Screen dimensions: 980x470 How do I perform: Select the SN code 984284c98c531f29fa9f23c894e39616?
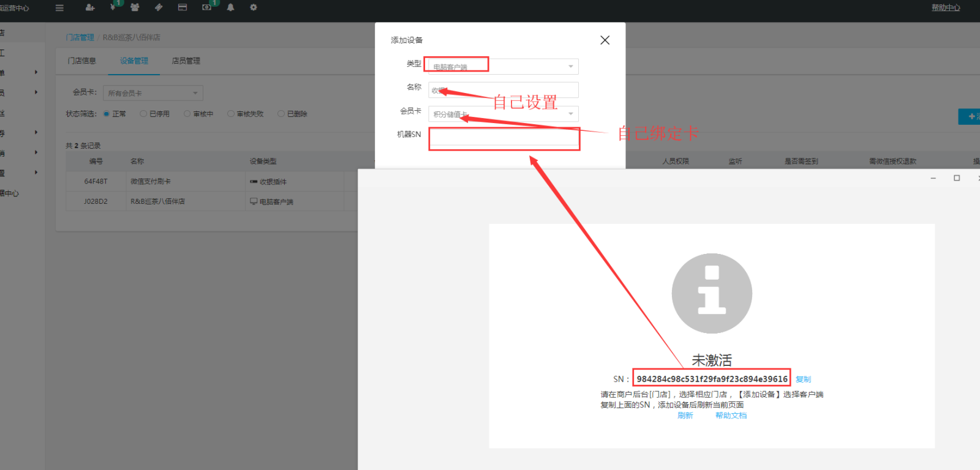(712, 379)
